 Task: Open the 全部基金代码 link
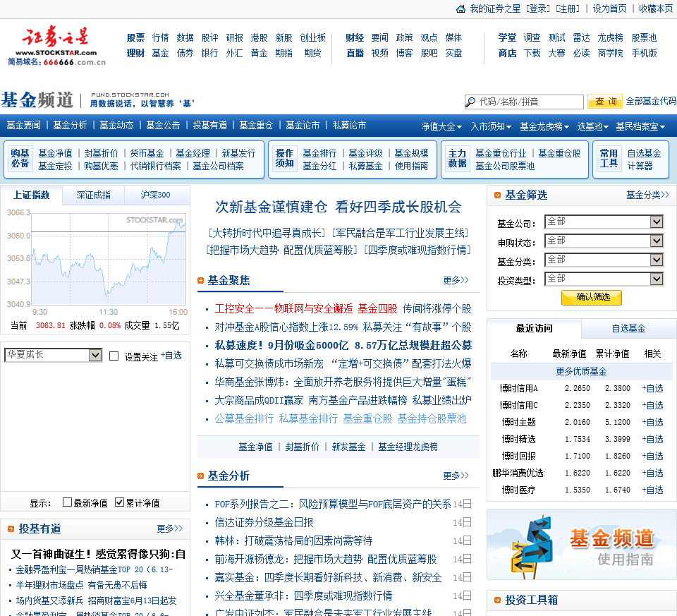[x=651, y=102]
